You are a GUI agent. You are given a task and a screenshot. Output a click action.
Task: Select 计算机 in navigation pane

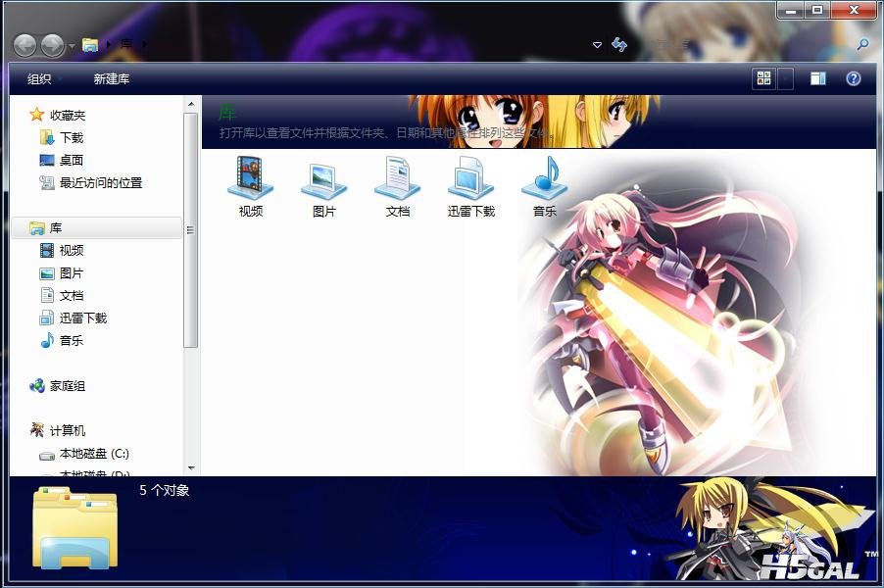67,431
